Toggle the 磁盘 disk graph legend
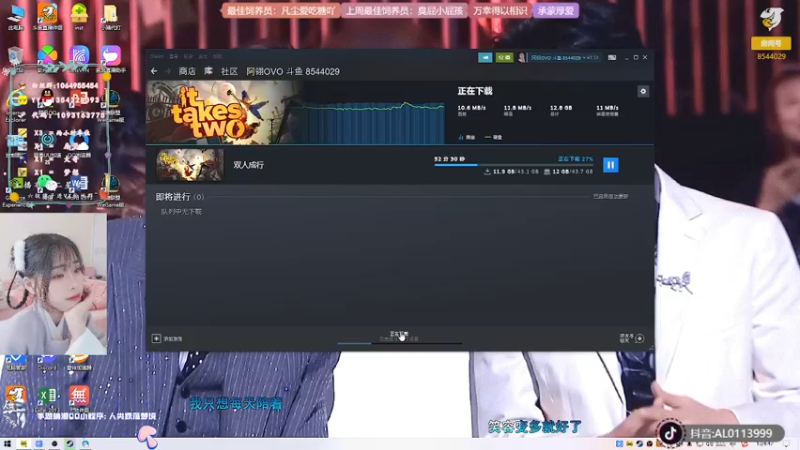800x450 pixels. pos(493,137)
